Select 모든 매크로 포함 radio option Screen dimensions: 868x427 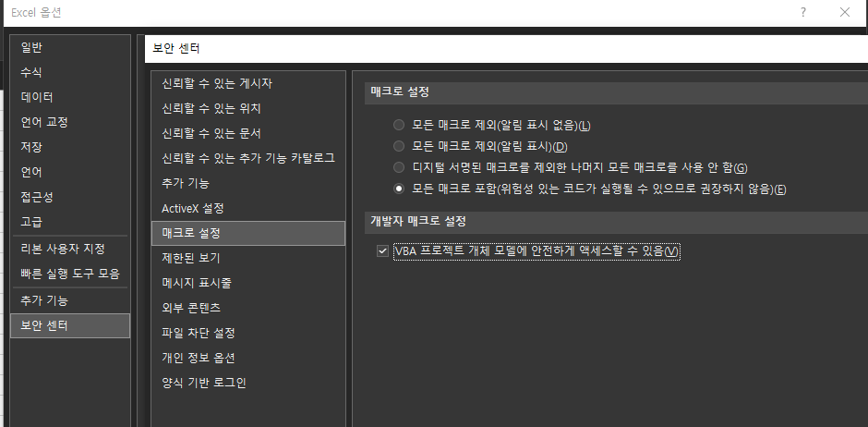click(399, 189)
